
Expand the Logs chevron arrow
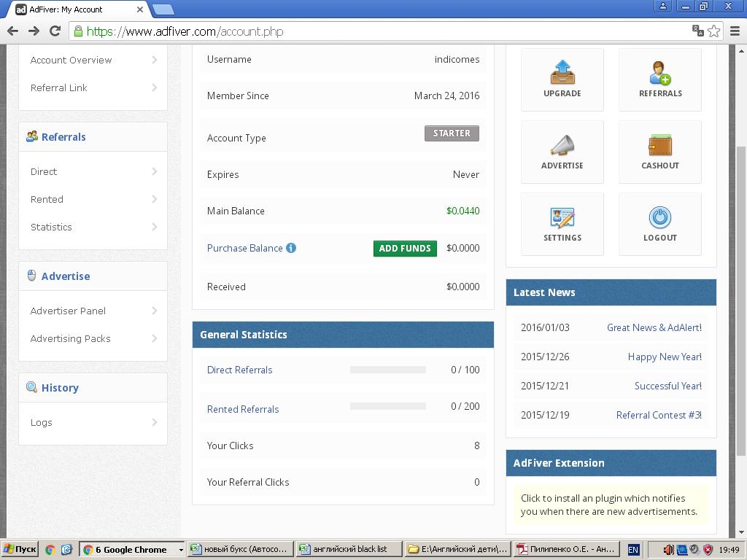155,422
